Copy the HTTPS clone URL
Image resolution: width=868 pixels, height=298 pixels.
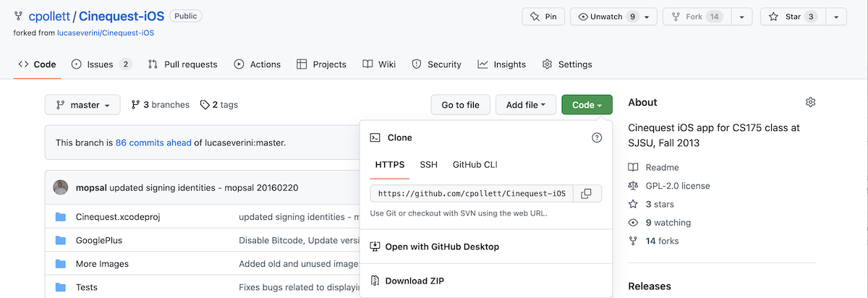(x=587, y=193)
